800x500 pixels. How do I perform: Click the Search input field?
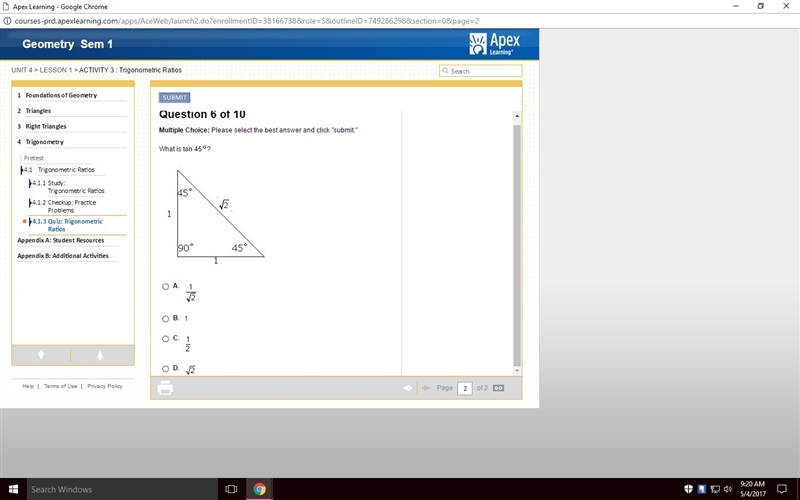click(481, 71)
